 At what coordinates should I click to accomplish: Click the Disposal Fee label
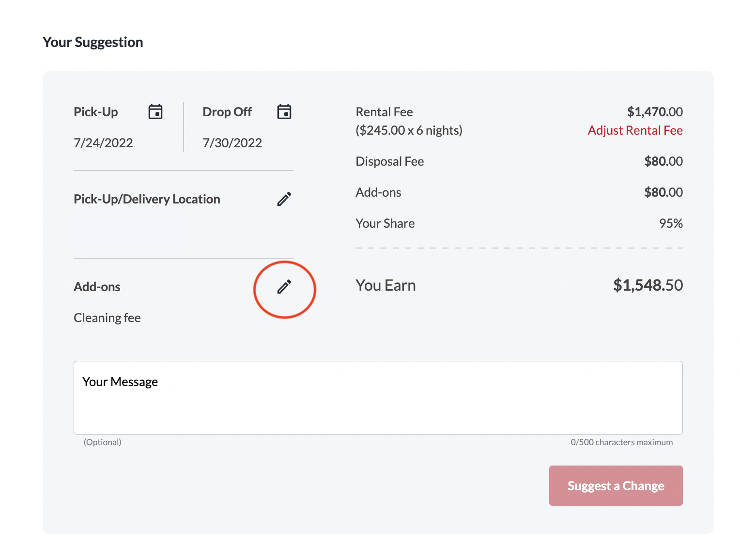tap(389, 161)
